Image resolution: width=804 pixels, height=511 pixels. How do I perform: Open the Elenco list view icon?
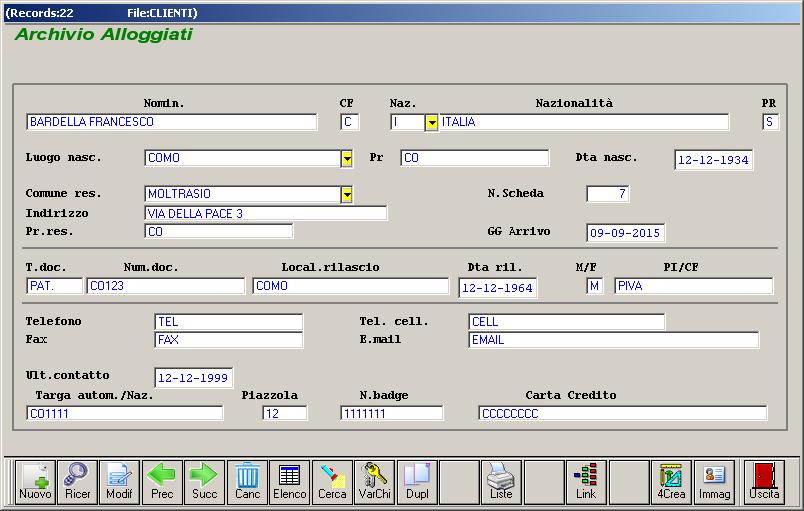point(290,482)
